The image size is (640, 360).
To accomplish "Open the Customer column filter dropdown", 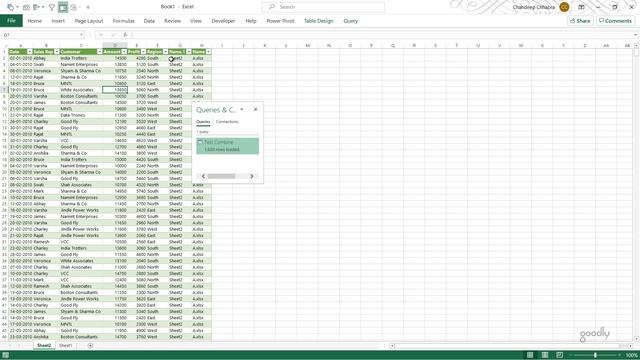I will [x=99, y=52].
